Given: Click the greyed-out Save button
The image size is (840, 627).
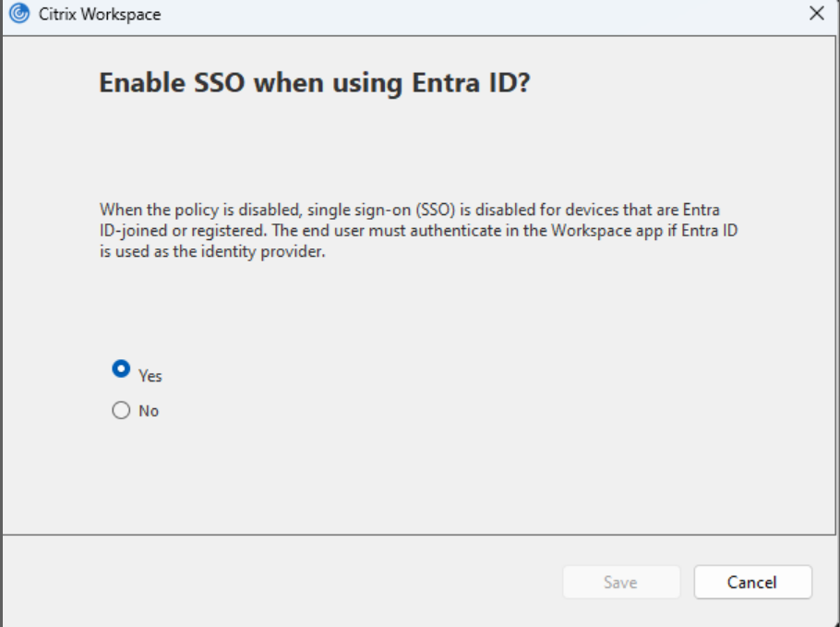Looking at the screenshot, I should [620, 582].
